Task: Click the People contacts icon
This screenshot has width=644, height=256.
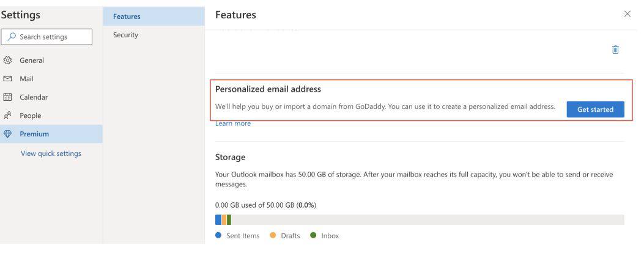Action: (7, 115)
